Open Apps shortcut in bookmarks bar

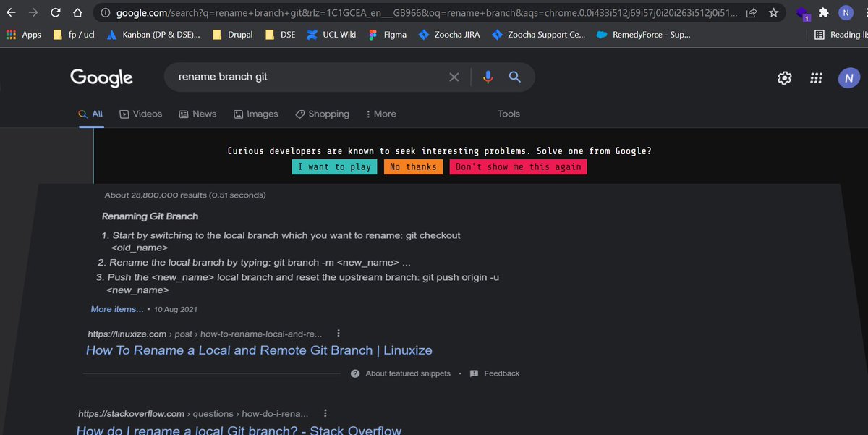click(24, 34)
